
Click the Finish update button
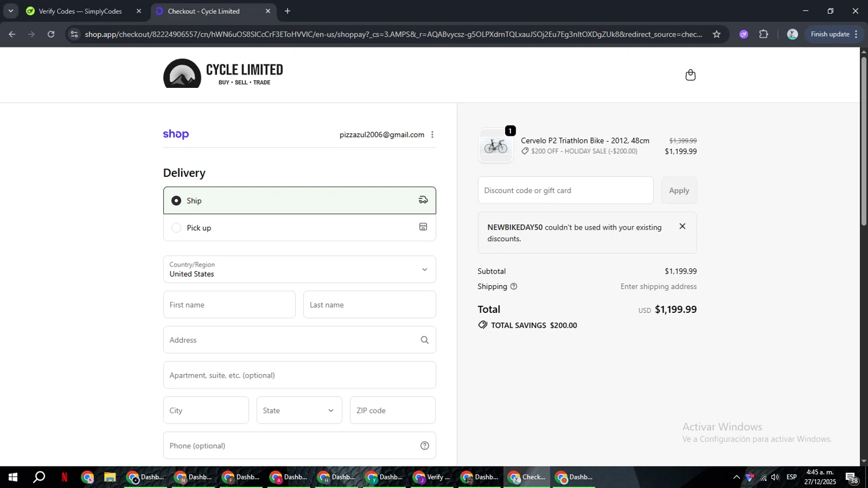tap(834, 34)
